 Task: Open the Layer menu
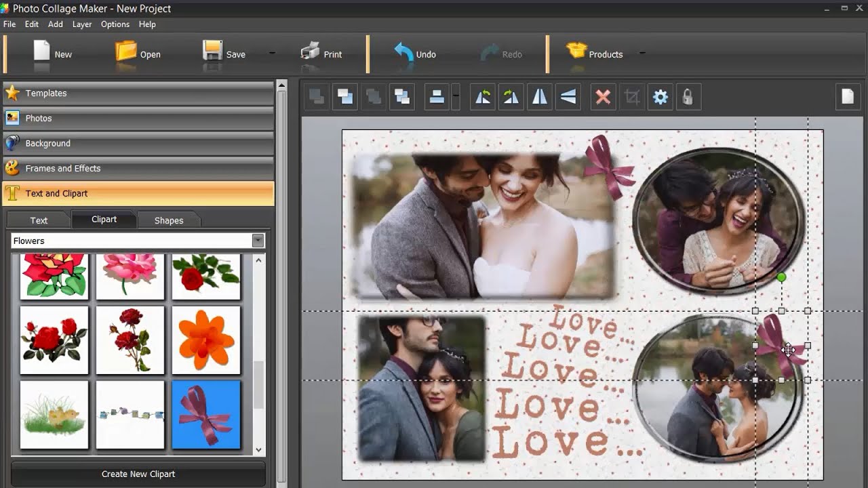pos(82,24)
